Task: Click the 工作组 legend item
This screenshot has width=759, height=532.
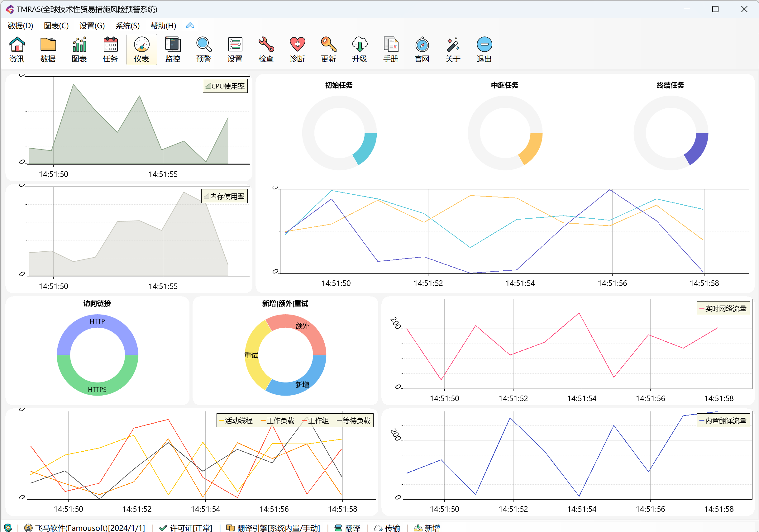Action: tap(316, 420)
